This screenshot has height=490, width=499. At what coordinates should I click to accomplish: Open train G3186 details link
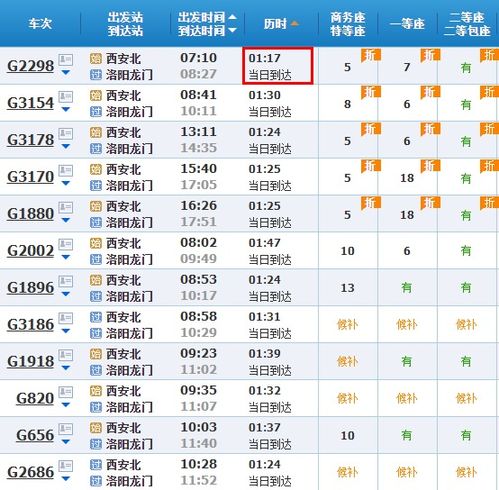[30, 325]
